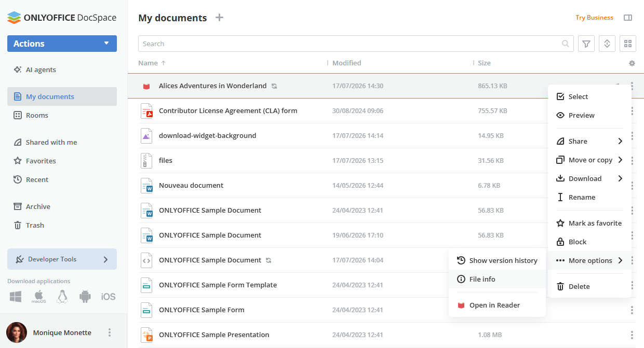
Task: Click the Alices Adventures in Wonderland book icon
Action: [146, 86]
